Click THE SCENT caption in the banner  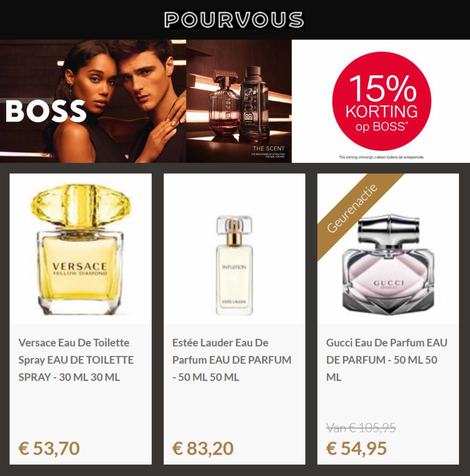pos(268,148)
